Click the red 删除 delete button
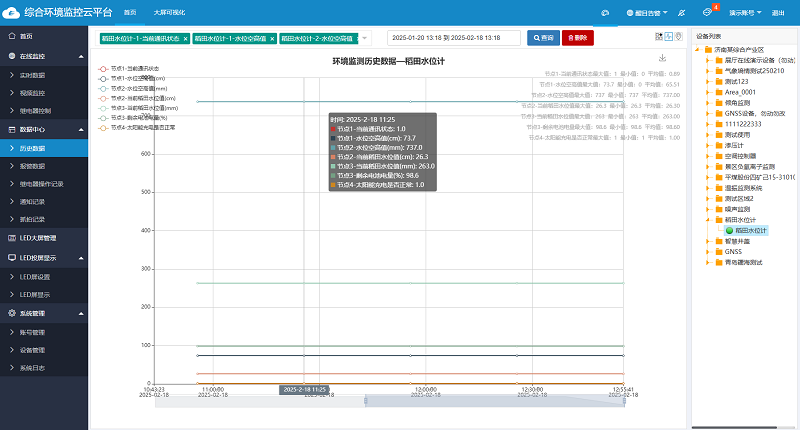The width and height of the screenshot is (800, 430). 577,38
